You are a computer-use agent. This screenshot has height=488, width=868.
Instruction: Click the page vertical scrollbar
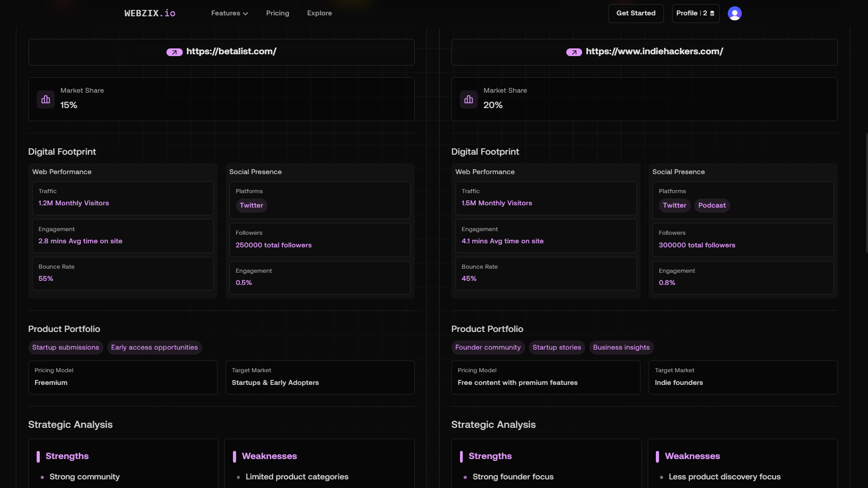(866, 193)
